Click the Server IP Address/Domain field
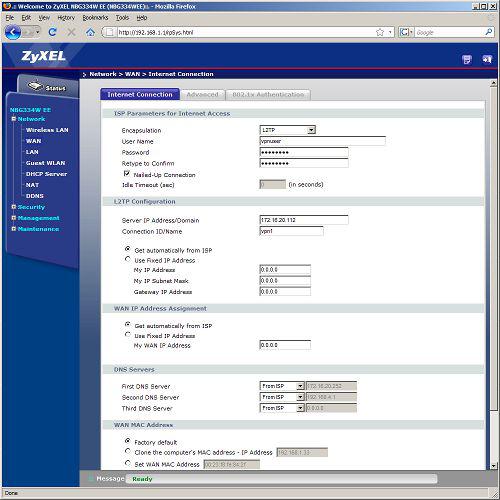500x500 pixels. [x=304, y=220]
